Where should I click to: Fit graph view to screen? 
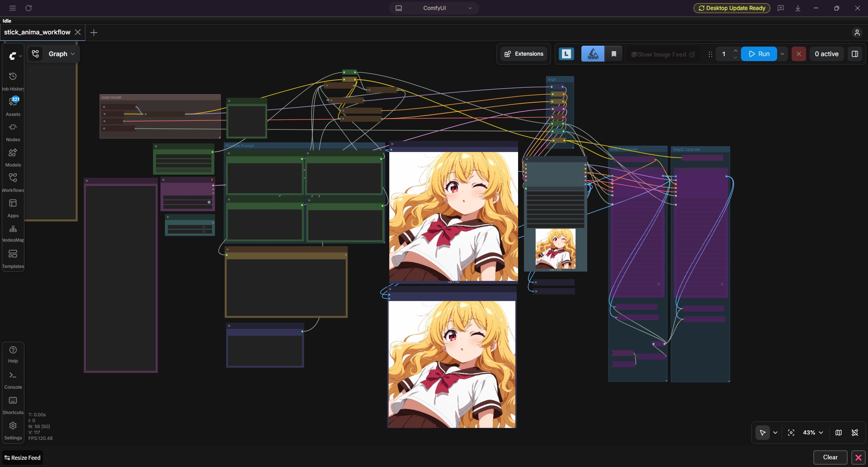791,433
